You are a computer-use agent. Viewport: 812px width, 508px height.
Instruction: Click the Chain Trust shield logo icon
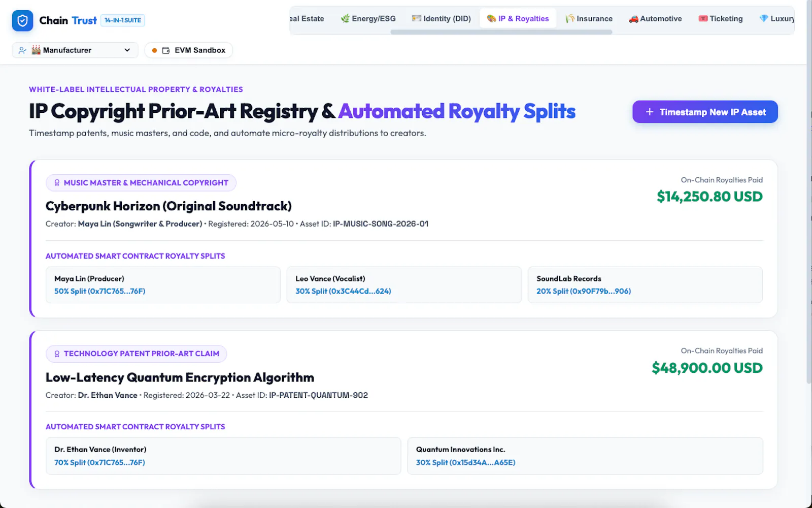point(22,20)
